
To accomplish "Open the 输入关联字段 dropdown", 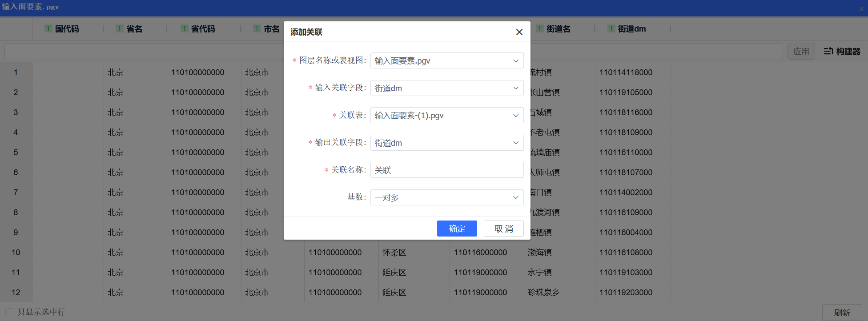I will point(446,88).
